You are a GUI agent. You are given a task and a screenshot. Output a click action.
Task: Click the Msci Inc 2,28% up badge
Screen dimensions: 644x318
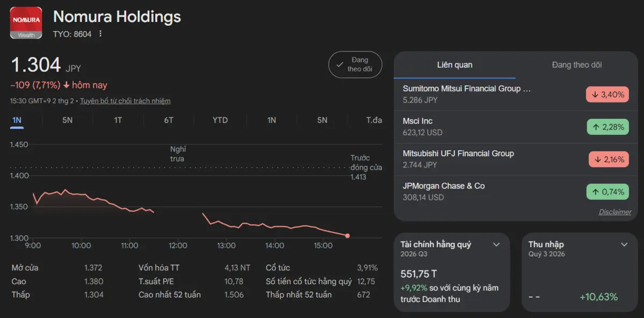(607, 127)
